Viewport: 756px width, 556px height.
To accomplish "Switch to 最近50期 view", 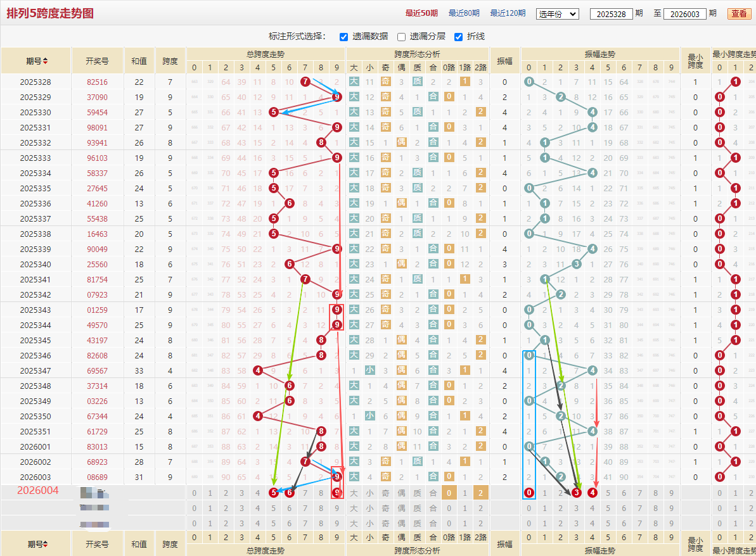I will tap(421, 13).
